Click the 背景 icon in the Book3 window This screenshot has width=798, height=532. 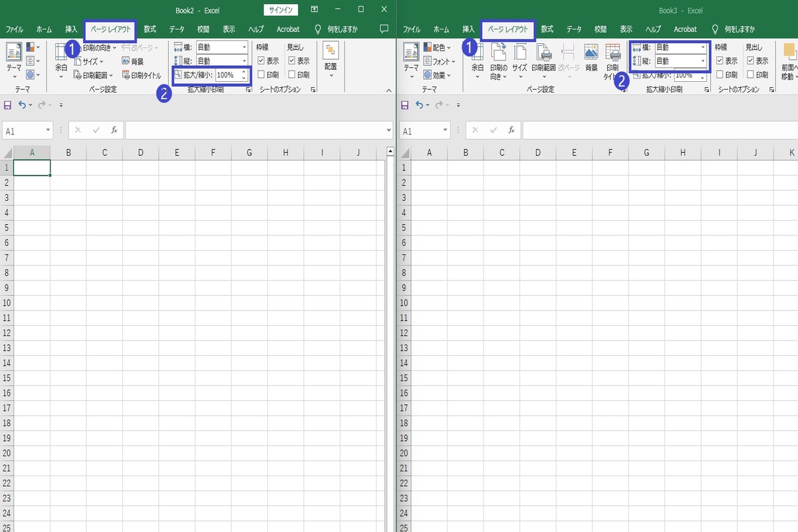pyautogui.click(x=591, y=54)
